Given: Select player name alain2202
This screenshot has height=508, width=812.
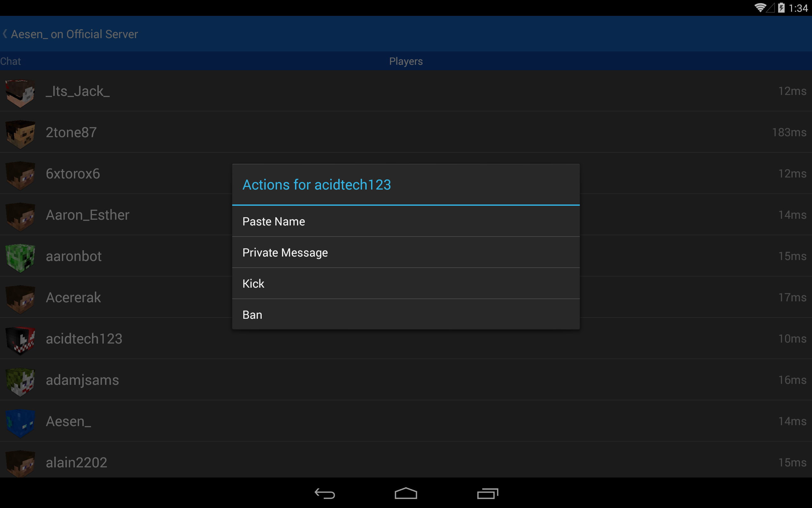Looking at the screenshot, I should click(76, 463).
